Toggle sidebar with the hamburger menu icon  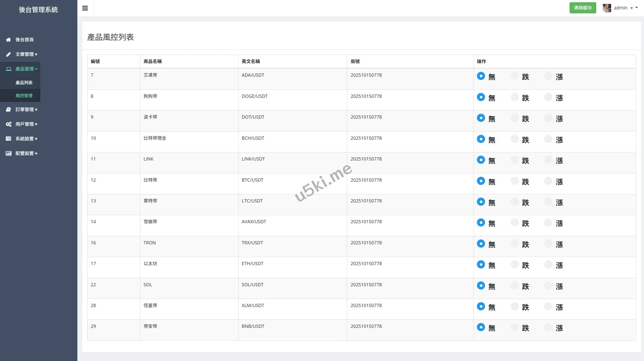(85, 8)
